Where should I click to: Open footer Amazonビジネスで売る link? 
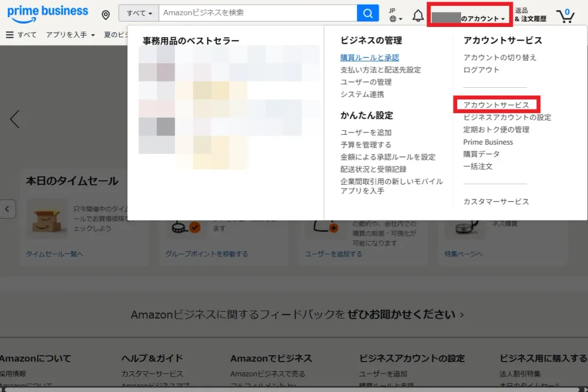(268, 374)
